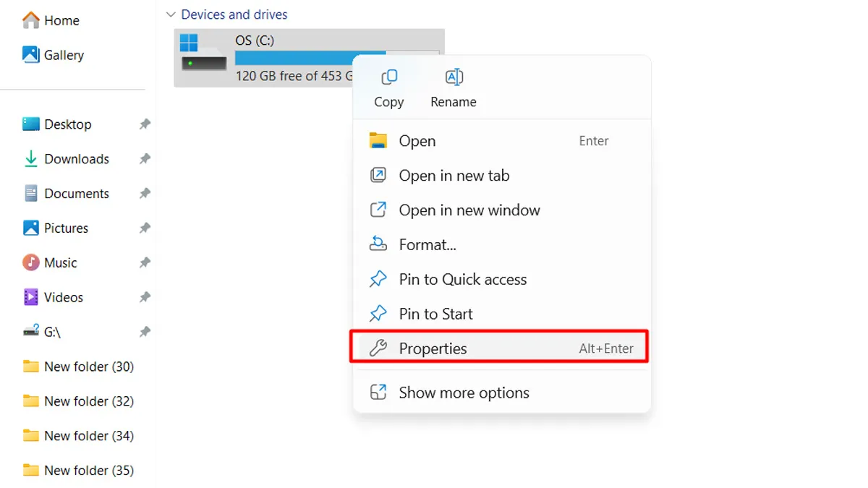The image size is (868, 488).
Task: Click the Pin to Start icon
Action: click(378, 314)
